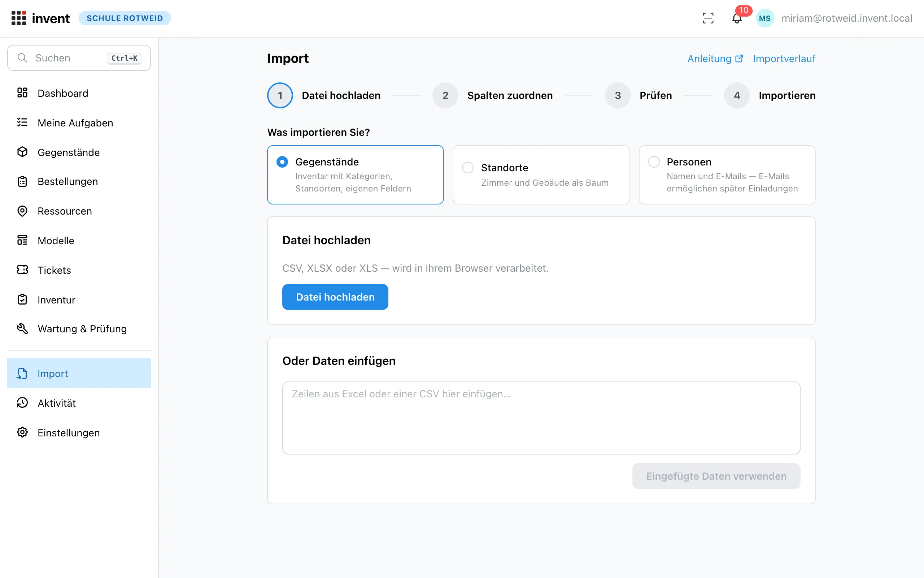Open the Bestellungen page
924x578 pixels.
[x=79, y=182]
